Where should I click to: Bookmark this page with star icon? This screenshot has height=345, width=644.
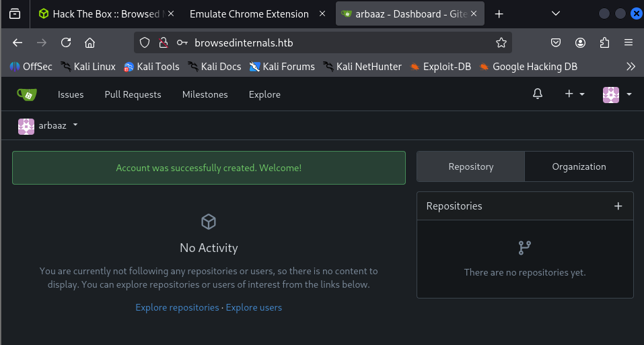click(x=501, y=42)
